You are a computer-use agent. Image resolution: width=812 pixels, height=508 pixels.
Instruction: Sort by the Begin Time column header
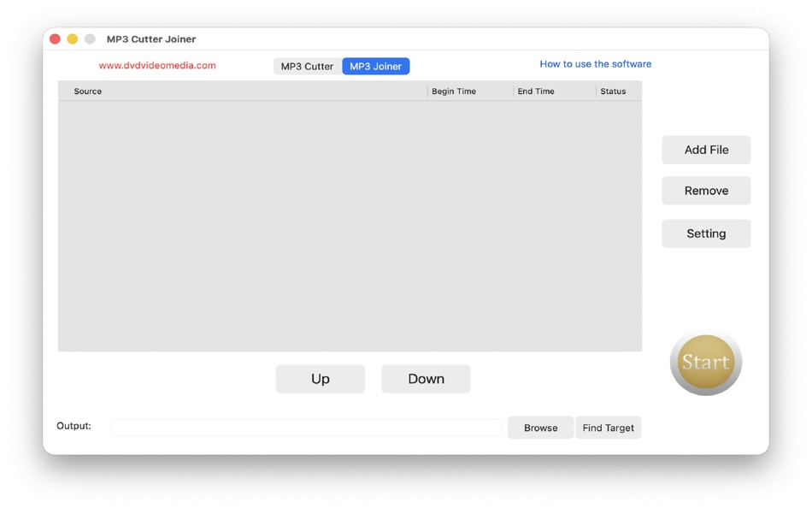click(454, 91)
